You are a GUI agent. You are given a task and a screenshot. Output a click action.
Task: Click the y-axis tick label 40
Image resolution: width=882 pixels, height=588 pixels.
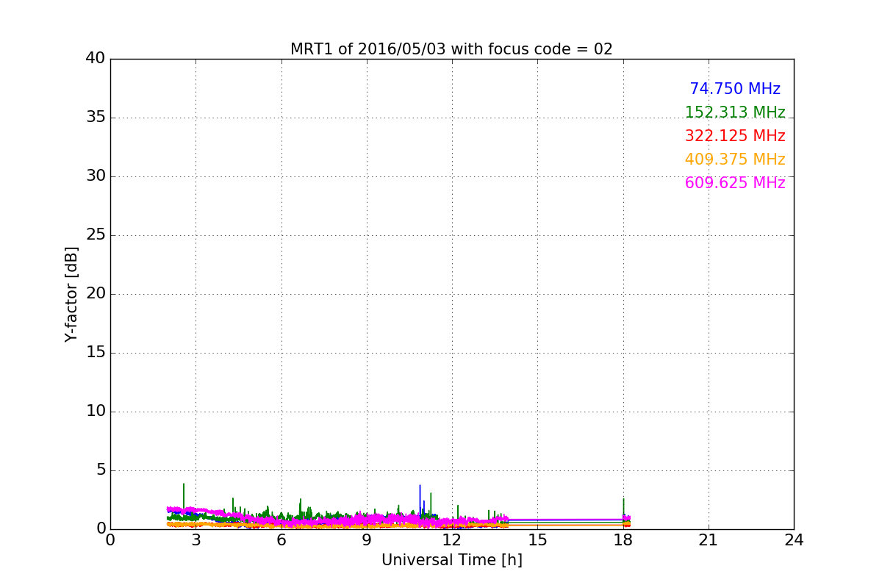(96, 59)
